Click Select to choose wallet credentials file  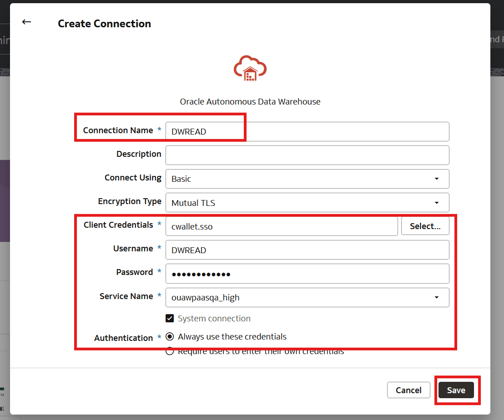click(x=425, y=226)
